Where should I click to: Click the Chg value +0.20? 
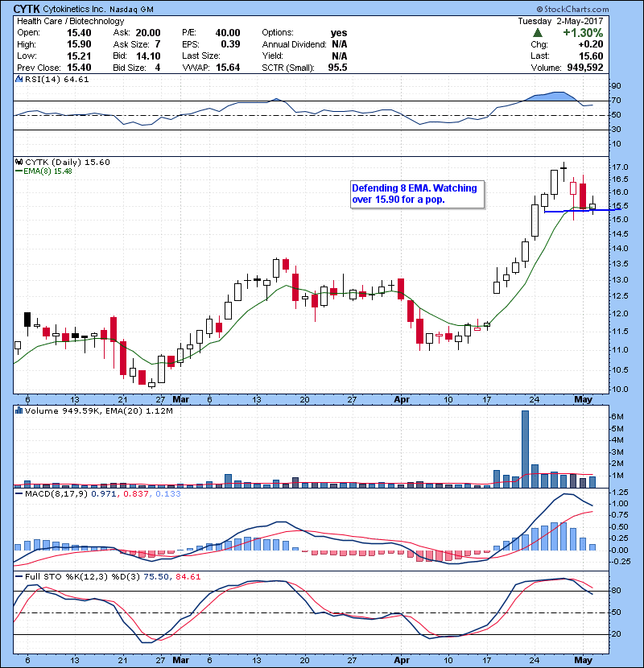click(x=591, y=44)
